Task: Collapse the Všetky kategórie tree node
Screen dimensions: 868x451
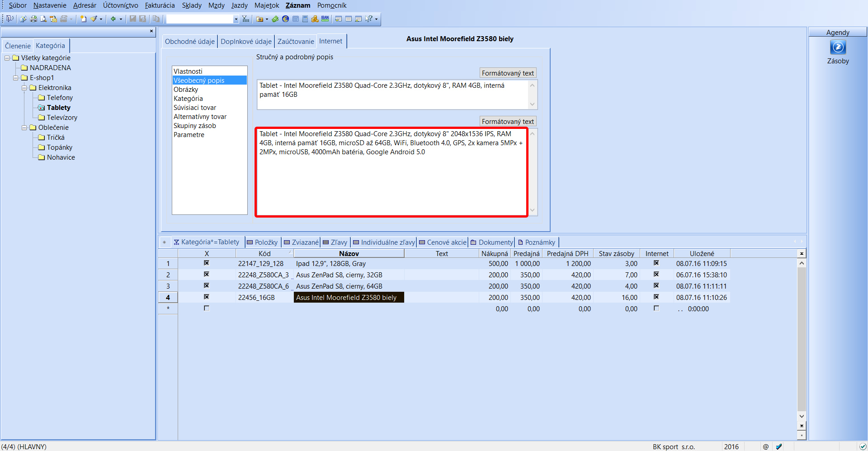Action: pyautogui.click(x=7, y=58)
